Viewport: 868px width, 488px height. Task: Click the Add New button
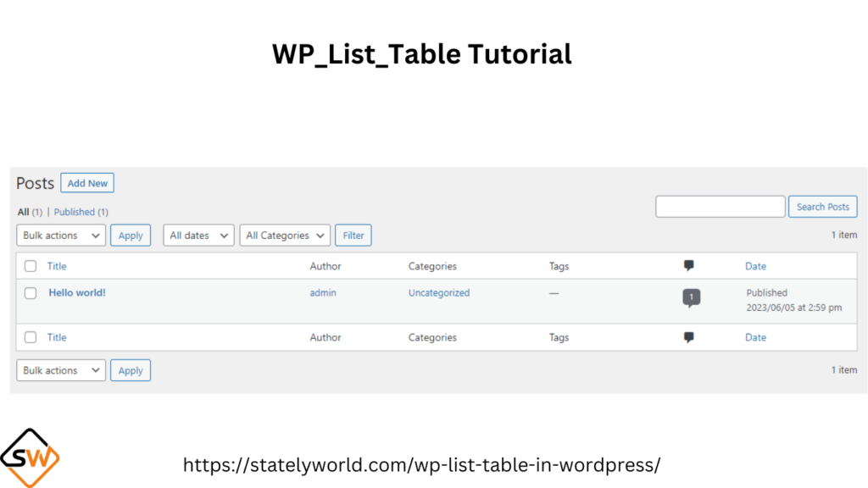coord(87,183)
